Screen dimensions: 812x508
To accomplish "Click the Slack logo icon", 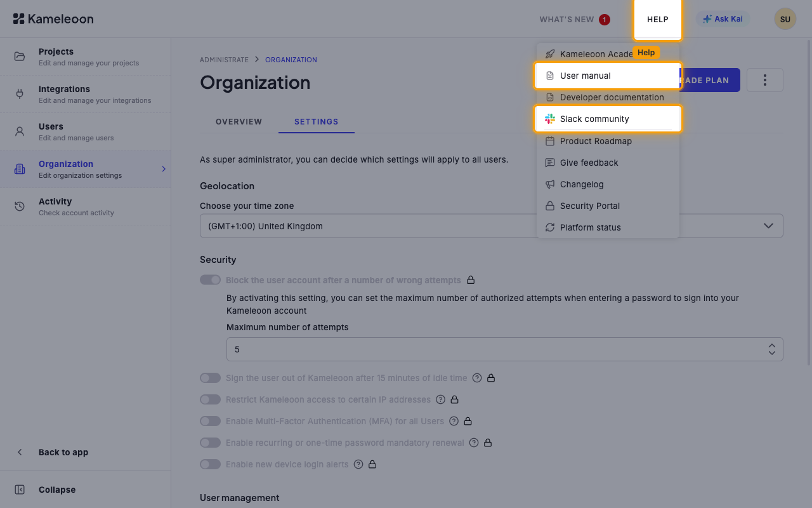I will 550,119.
